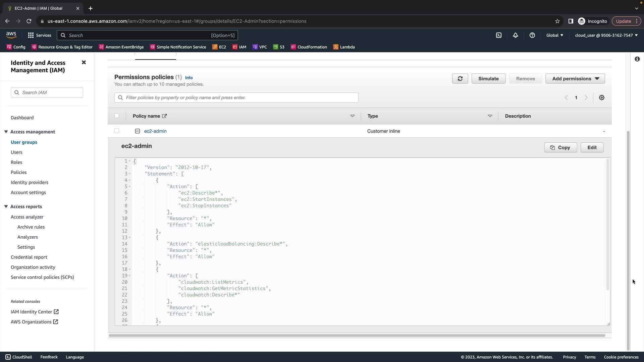Click the refresh policies button icon
Image resolution: width=644 pixels, height=362 pixels.
point(460,79)
